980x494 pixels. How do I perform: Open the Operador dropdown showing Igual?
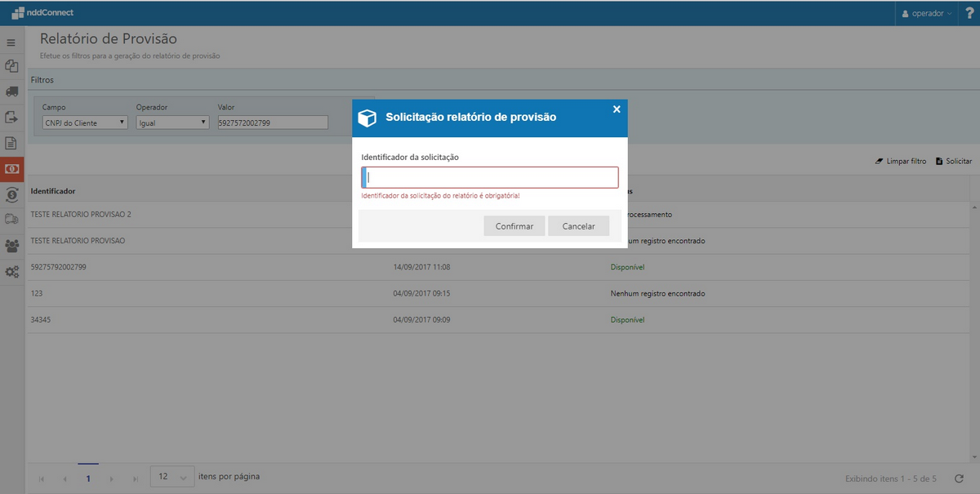click(172, 122)
